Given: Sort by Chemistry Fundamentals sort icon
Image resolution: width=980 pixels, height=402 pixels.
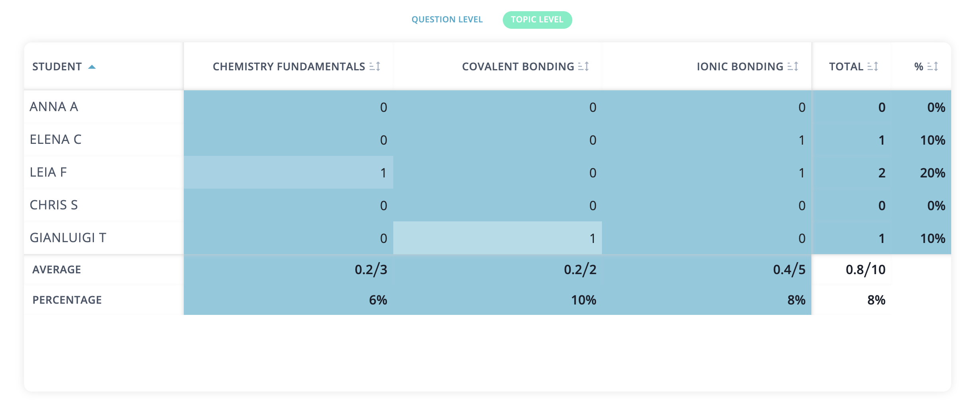Looking at the screenshot, I should coord(375,66).
